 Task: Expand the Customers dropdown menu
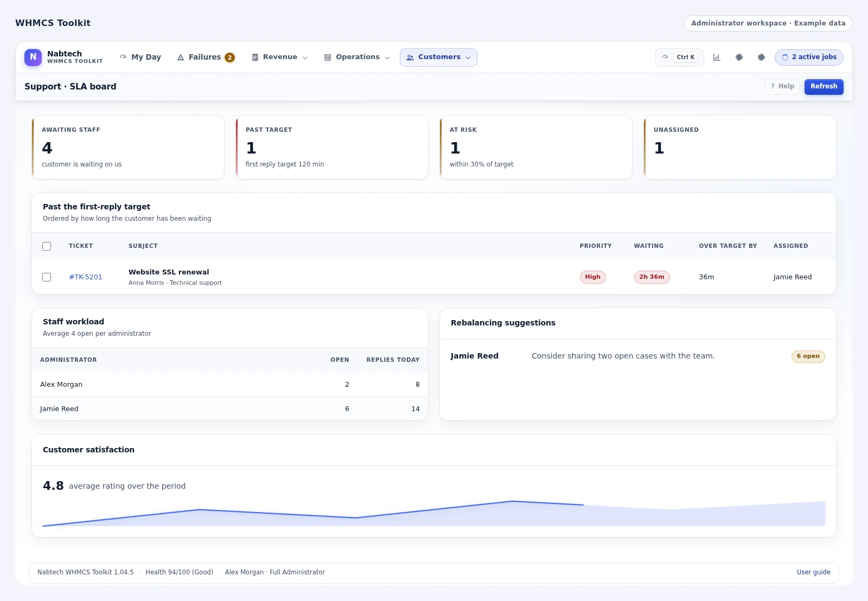click(x=438, y=57)
